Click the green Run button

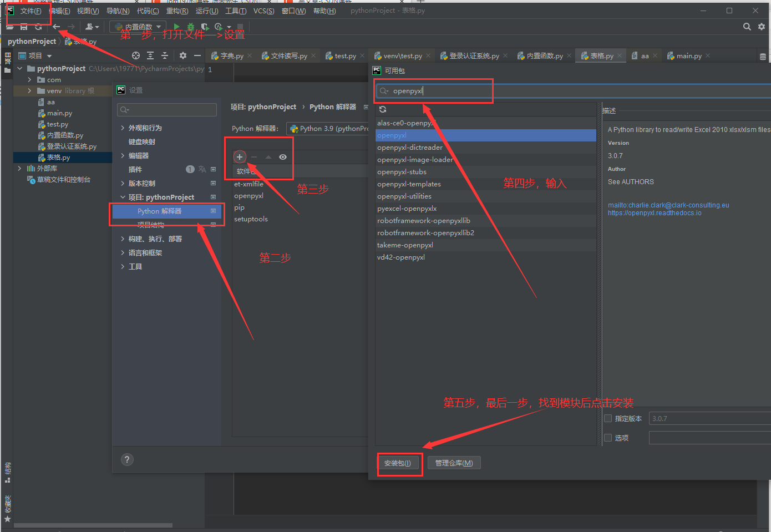click(176, 27)
